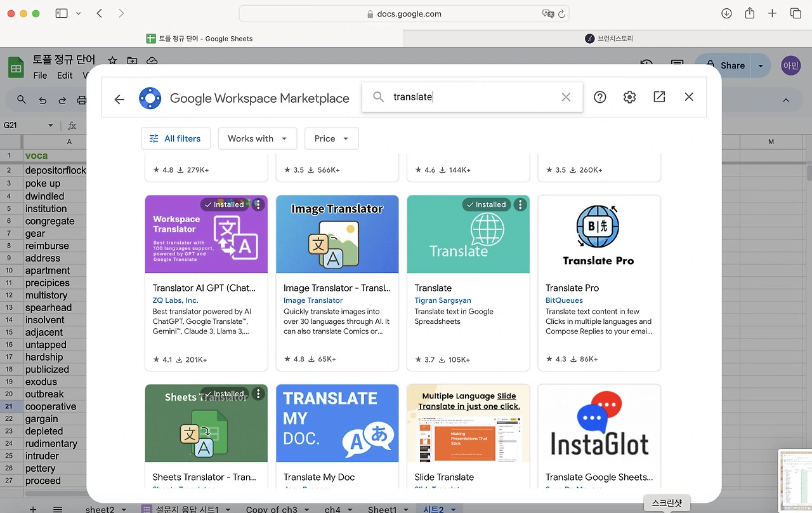
Task: Open the Google account avatar
Action: coord(791,65)
